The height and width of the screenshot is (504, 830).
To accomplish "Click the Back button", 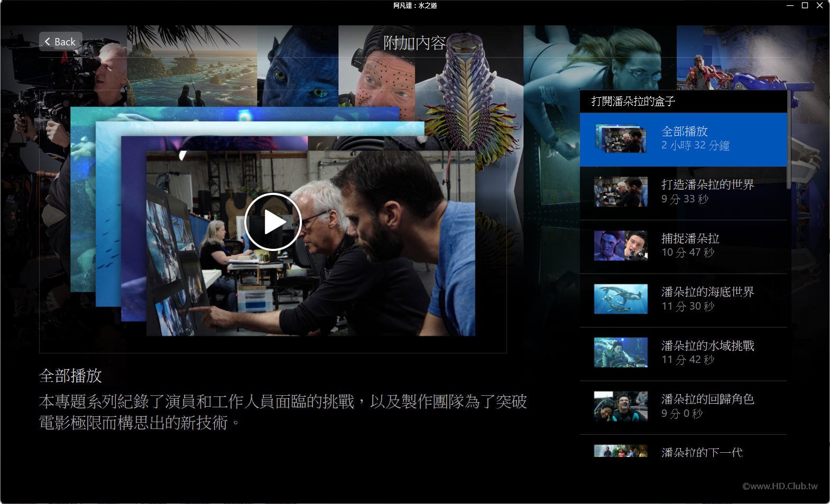I will point(60,42).
